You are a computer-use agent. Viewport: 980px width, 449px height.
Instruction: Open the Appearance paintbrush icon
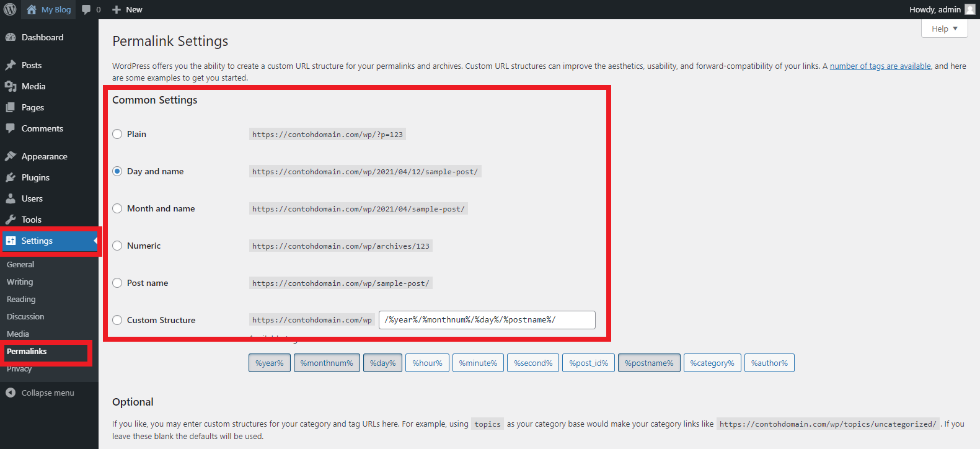click(x=11, y=156)
